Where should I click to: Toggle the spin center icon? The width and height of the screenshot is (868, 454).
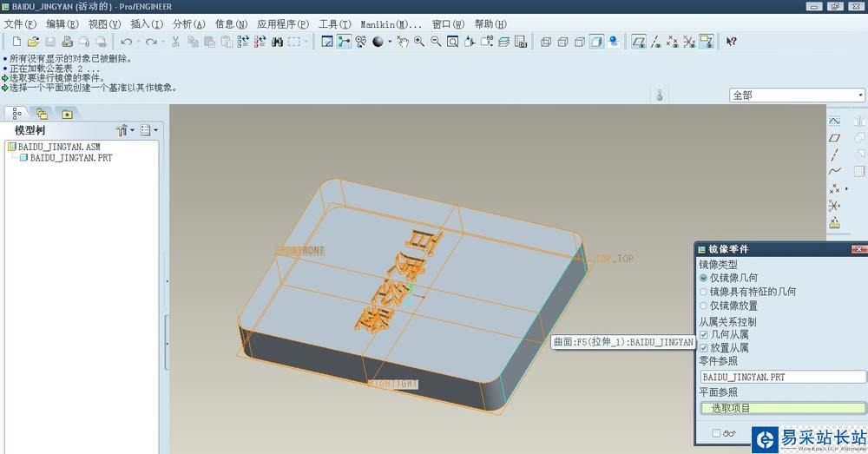[x=344, y=42]
